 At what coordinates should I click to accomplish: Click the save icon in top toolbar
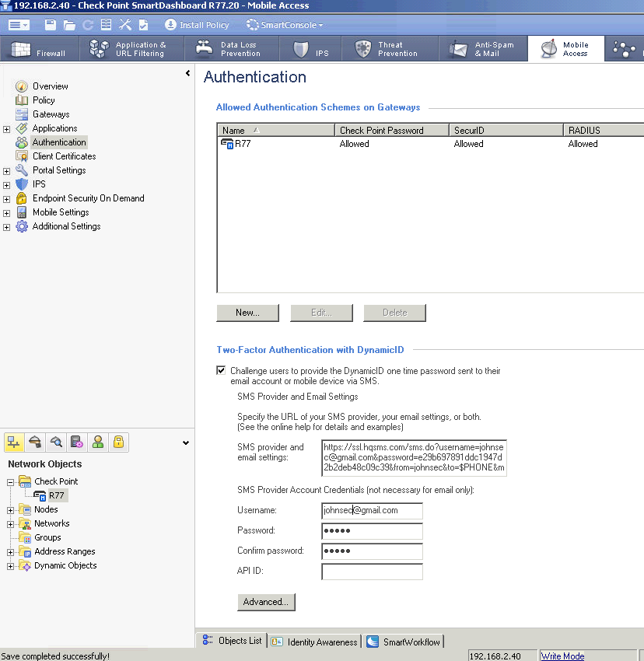pos(51,25)
